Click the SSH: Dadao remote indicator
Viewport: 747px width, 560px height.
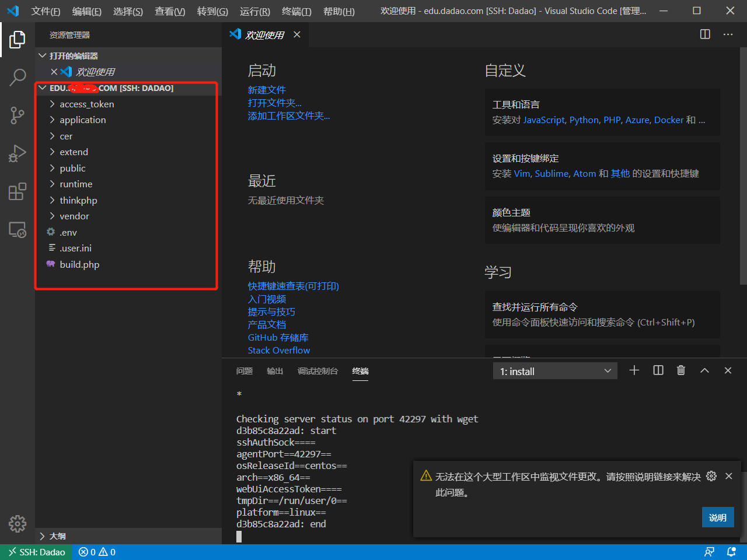pos(36,552)
